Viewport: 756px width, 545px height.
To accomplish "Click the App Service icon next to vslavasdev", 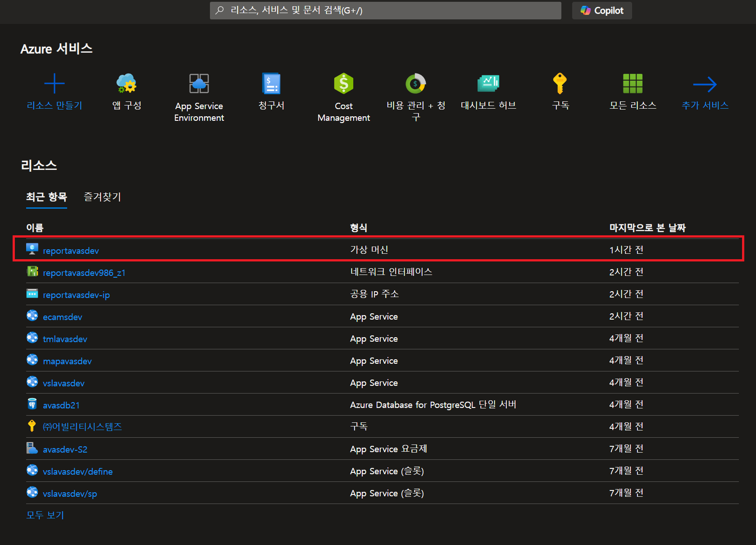I will tap(32, 381).
